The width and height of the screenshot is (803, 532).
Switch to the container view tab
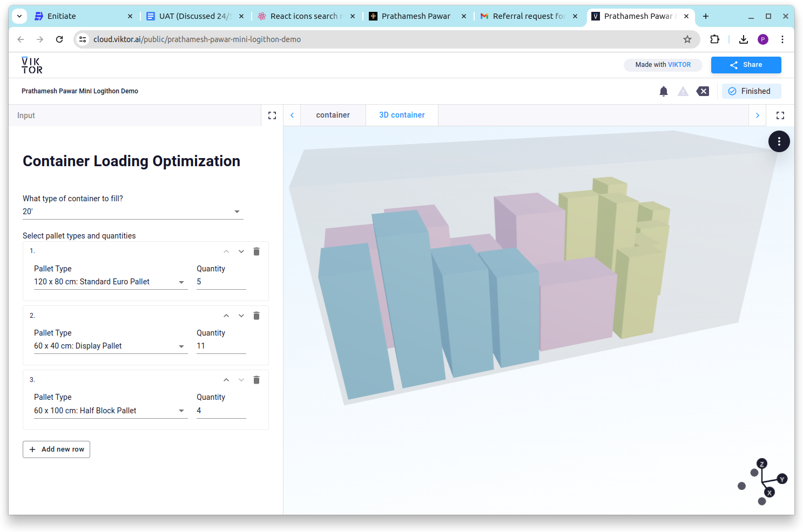(333, 115)
